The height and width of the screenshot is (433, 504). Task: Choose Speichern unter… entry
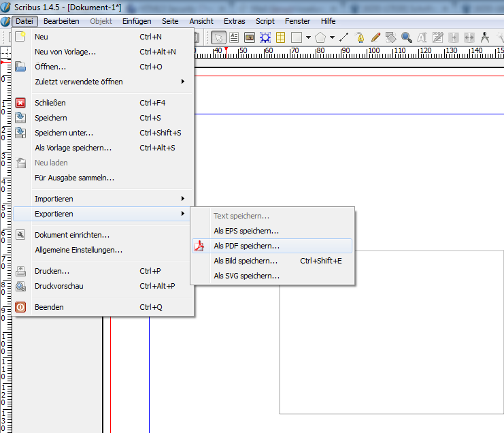click(x=103, y=133)
